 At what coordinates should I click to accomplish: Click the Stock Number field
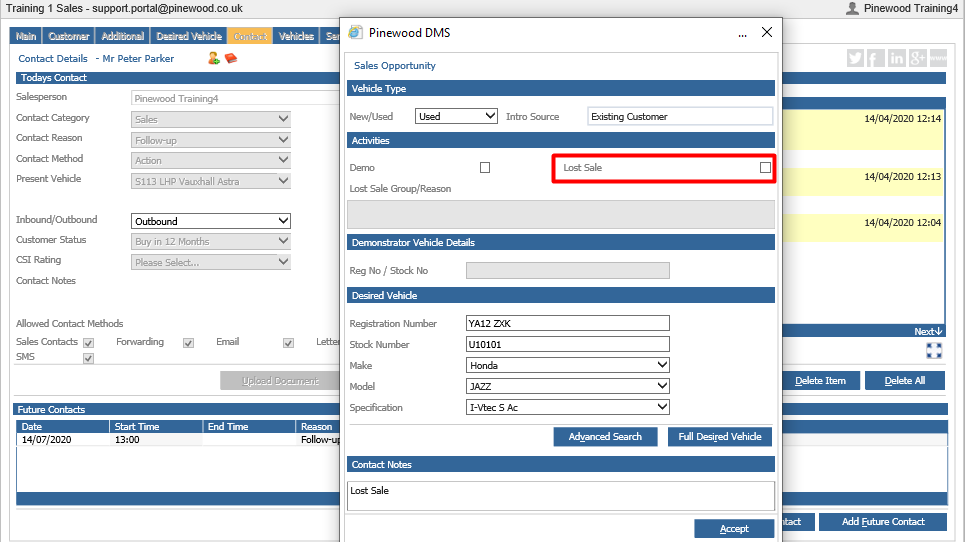coord(567,344)
